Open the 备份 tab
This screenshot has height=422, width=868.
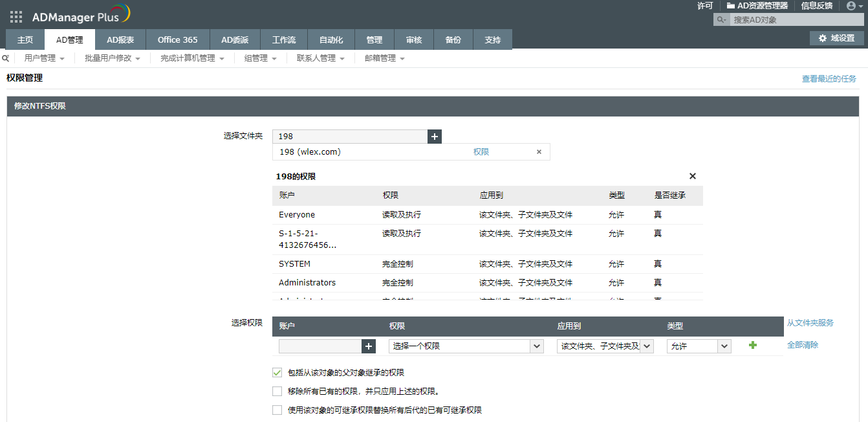click(x=453, y=39)
